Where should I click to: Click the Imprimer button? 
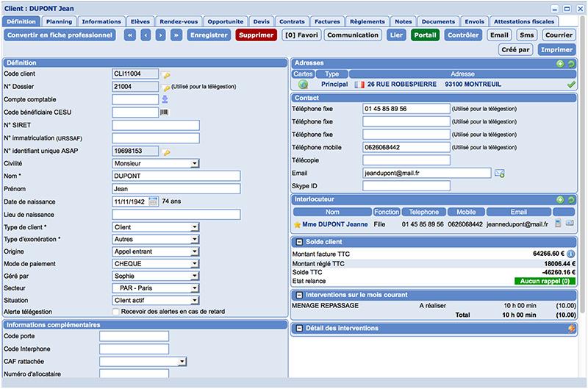pos(556,49)
